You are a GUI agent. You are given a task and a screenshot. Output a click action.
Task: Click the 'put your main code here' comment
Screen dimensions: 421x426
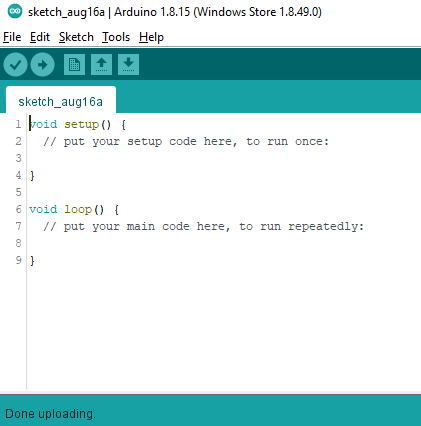coord(203,227)
